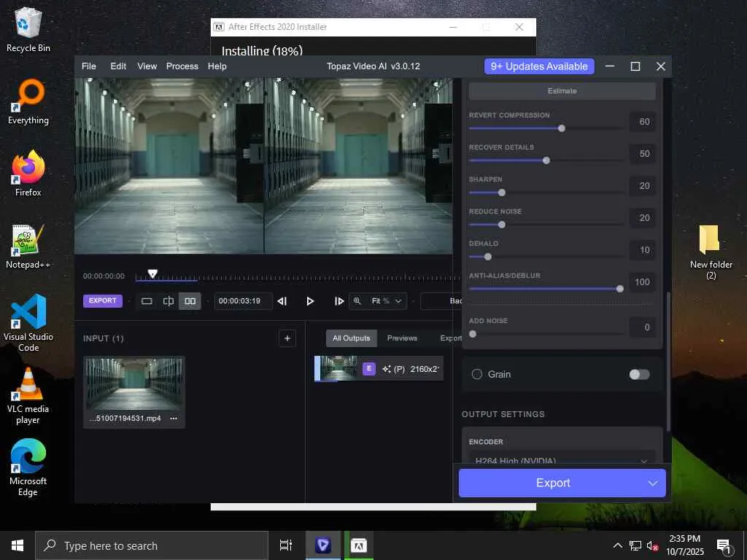Open the View menu

pos(147,66)
